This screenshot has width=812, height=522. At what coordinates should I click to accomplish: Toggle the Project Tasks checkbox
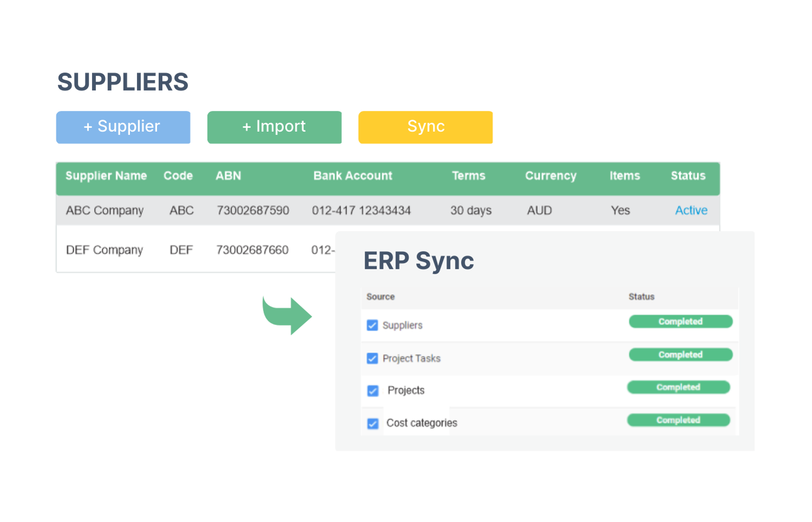[372, 358]
